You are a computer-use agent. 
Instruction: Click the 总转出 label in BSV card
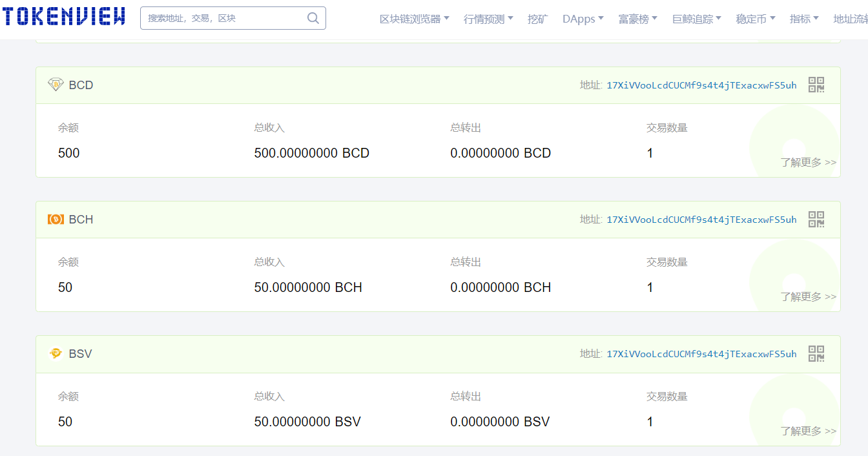coord(466,397)
